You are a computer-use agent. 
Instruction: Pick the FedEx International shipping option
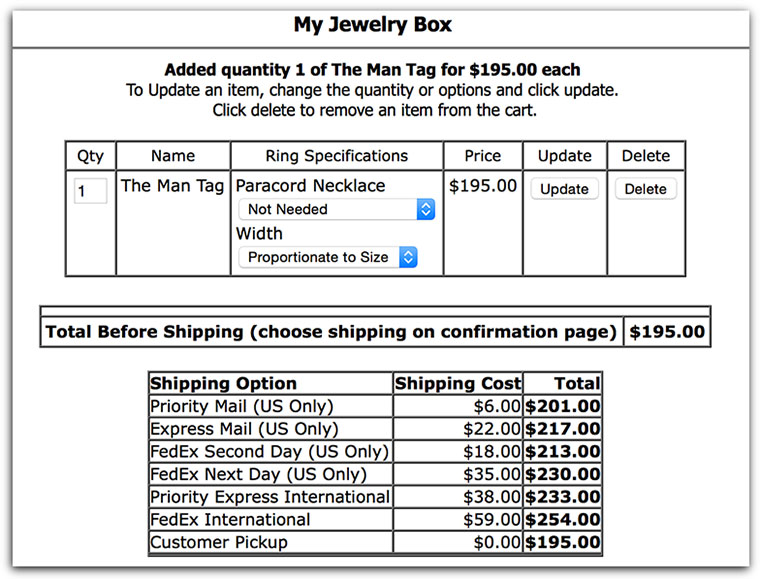click(x=230, y=519)
